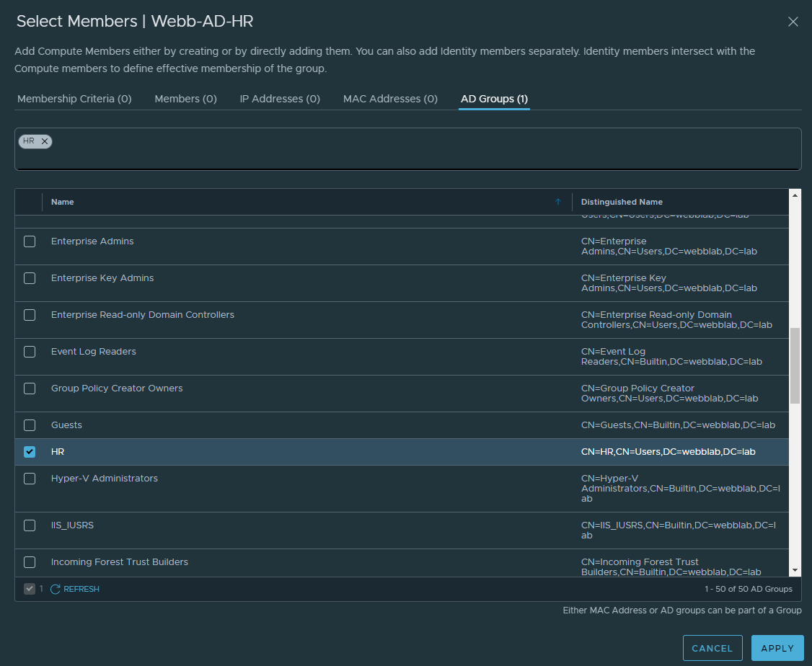Viewport: 812px width, 666px height.
Task: Remove the HR tag via its X icon
Action: pos(43,141)
